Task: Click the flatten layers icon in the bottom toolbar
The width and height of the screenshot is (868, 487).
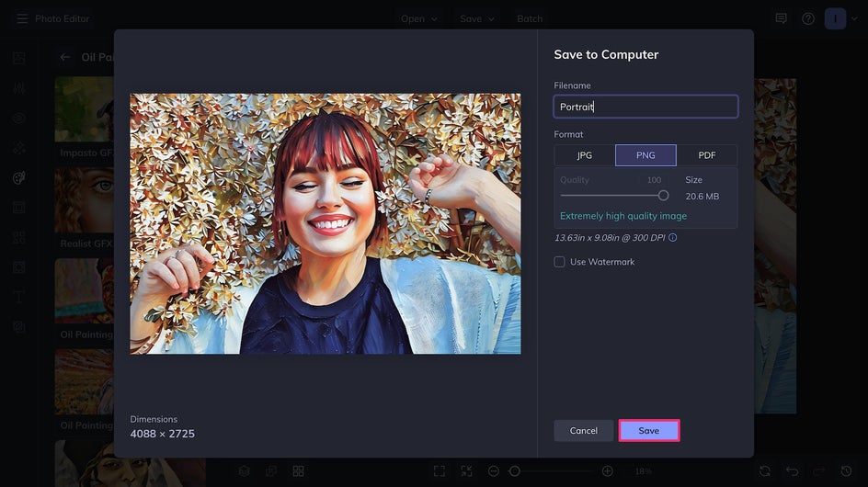Action: tap(271, 471)
